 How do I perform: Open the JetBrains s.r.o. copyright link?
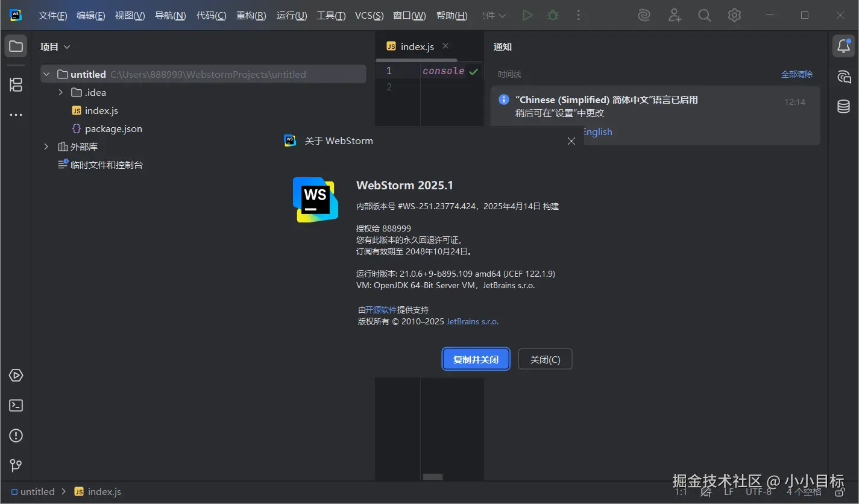(473, 321)
